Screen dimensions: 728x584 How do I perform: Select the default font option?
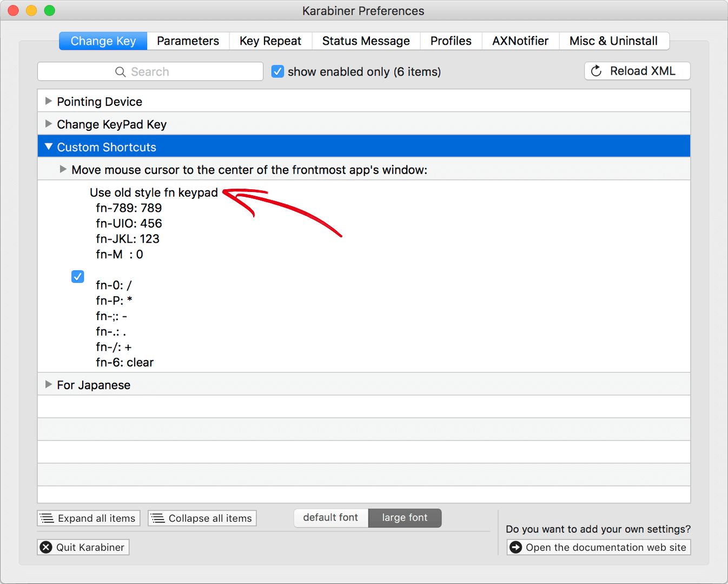pos(331,517)
